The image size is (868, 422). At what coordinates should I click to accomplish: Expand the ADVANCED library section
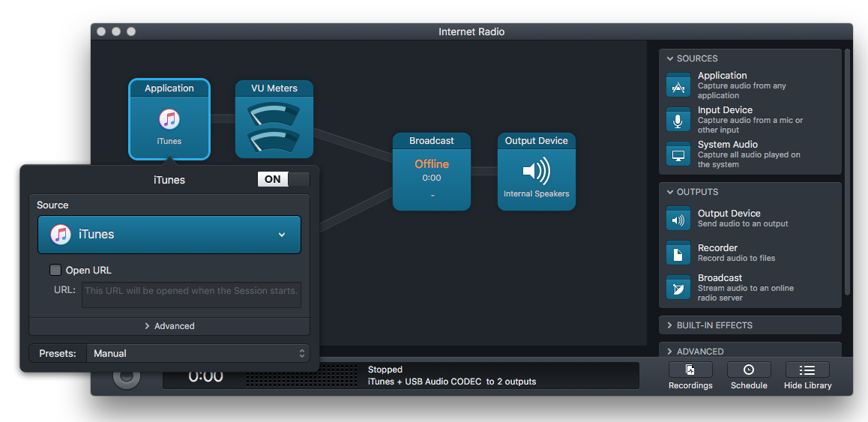point(670,351)
